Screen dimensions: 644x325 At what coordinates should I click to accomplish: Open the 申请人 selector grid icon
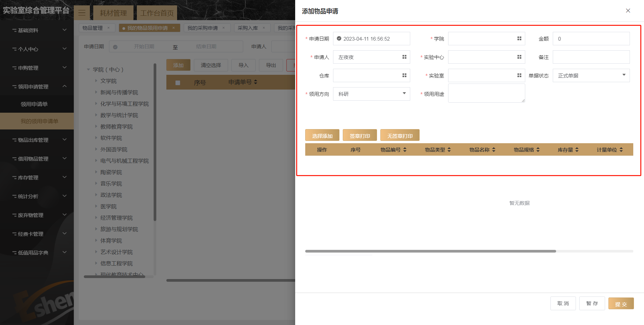[404, 57]
